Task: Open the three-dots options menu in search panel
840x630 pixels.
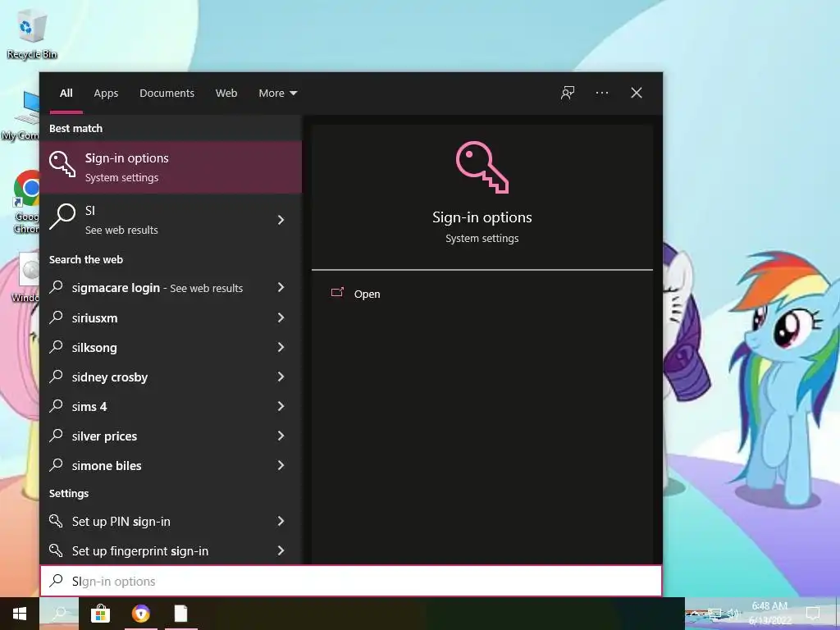Action: click(601, 93)
